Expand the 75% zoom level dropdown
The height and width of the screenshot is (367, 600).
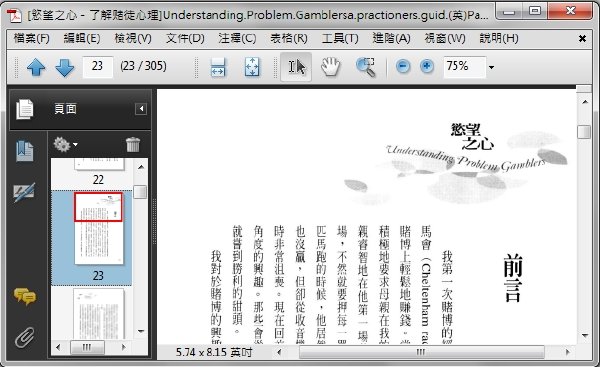pyautogui.click(x=491, y=67)
